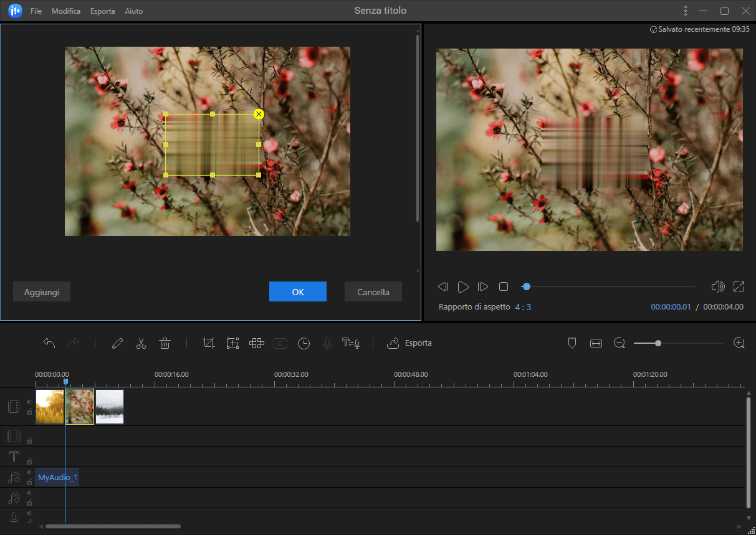Screen dimensions: 756x535
Task: Click the fit-to-timeline icon
Action: tap(596, 343)
